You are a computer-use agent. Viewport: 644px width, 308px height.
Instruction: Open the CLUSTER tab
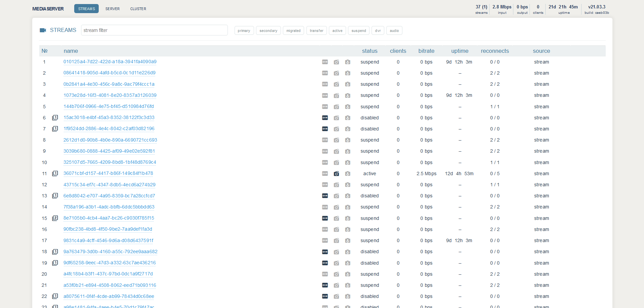tap(138, 9)
